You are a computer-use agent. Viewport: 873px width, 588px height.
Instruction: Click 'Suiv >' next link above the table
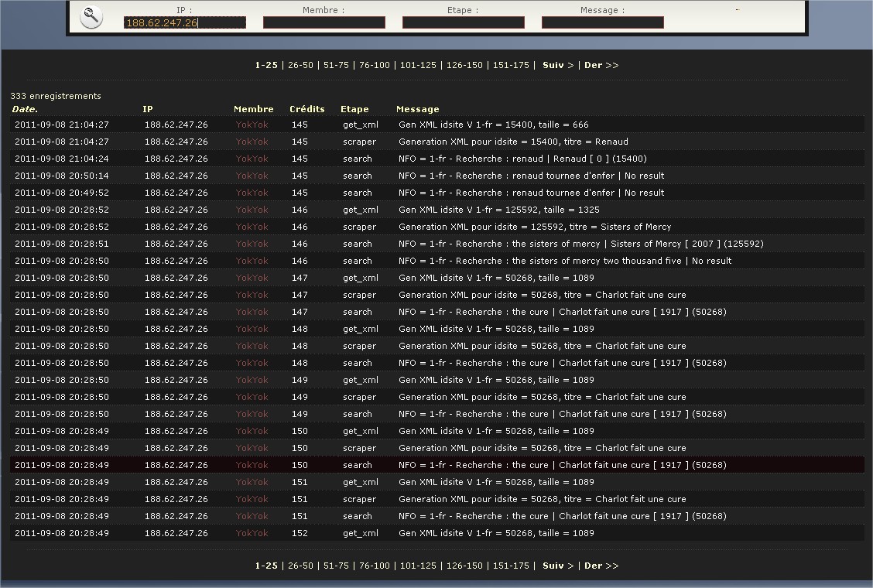tap(558, 65)
